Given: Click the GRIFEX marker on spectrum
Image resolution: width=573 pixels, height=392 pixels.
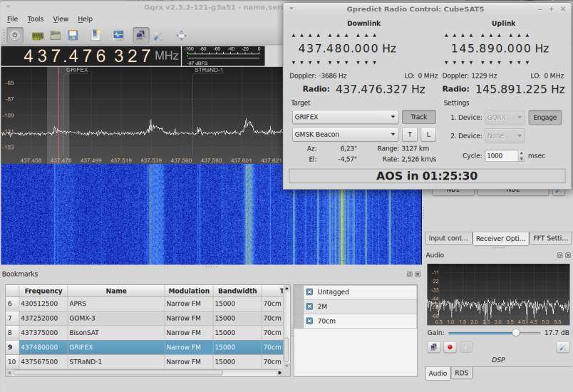Looking at the screenshot, I should click(x=77, y=70).
